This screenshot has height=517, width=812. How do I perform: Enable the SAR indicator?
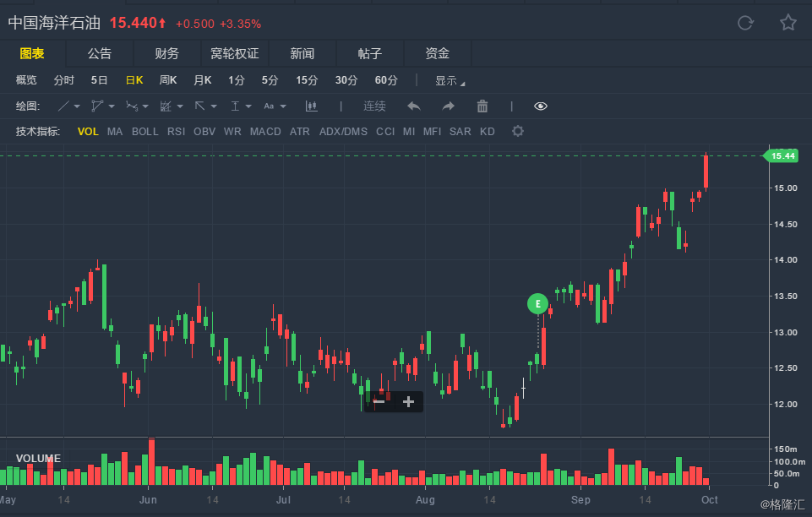(460, 132)
